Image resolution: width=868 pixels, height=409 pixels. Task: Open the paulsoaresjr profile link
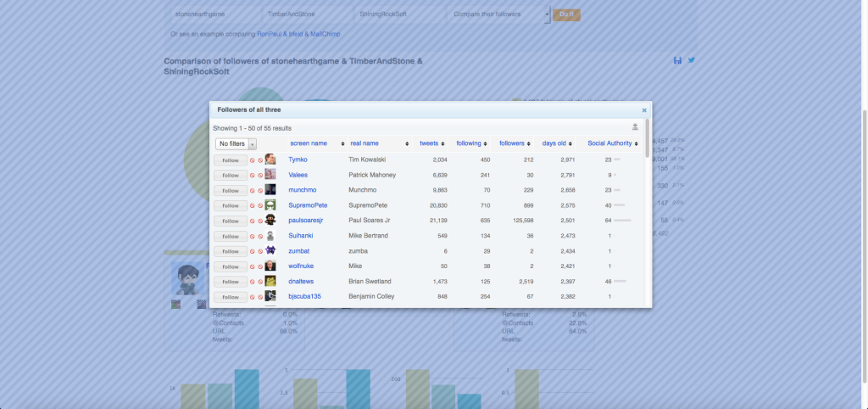point(305,221)
